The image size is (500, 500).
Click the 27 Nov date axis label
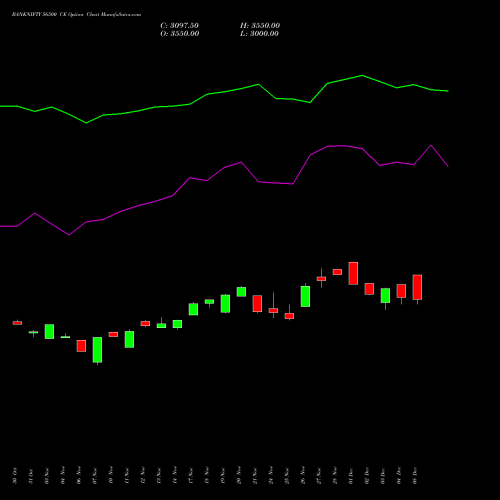click(319, 476)
